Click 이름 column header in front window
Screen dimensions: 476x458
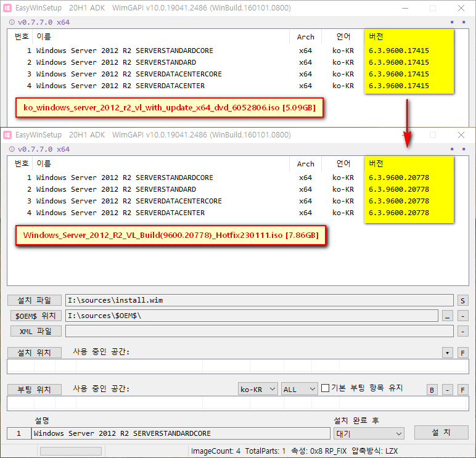(161, 163)
